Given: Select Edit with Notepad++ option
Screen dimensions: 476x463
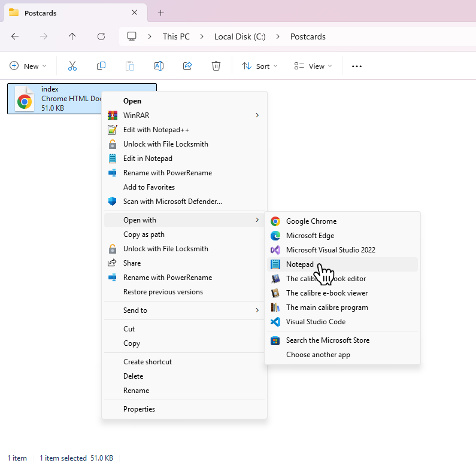Looking at the screenshot, I should (156, 130).
